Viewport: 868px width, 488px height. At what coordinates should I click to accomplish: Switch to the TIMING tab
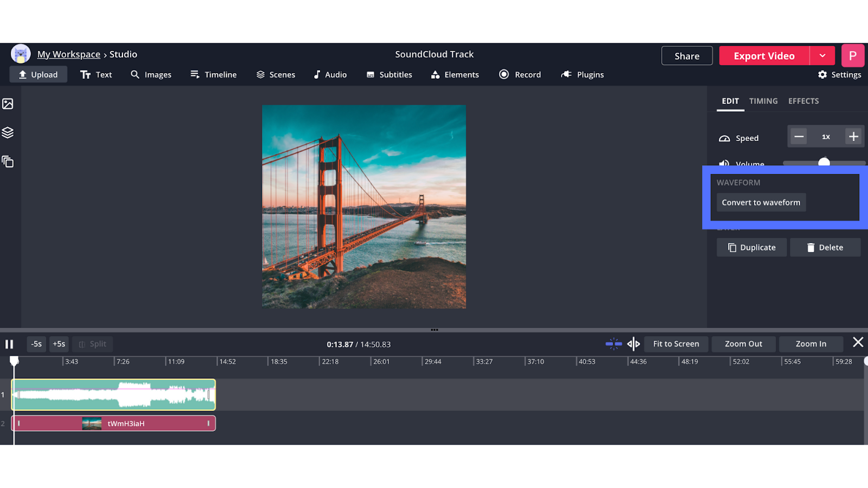[763, 101]
